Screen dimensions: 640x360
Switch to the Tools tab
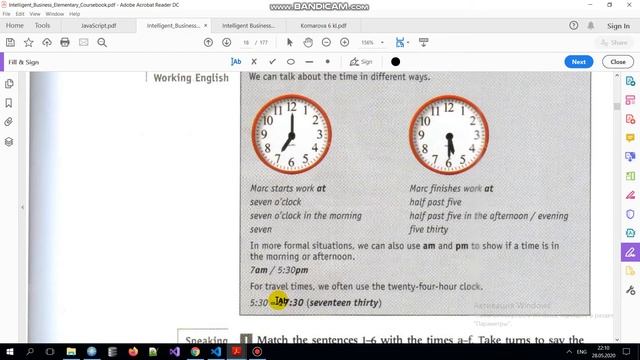tap(42, 25)
